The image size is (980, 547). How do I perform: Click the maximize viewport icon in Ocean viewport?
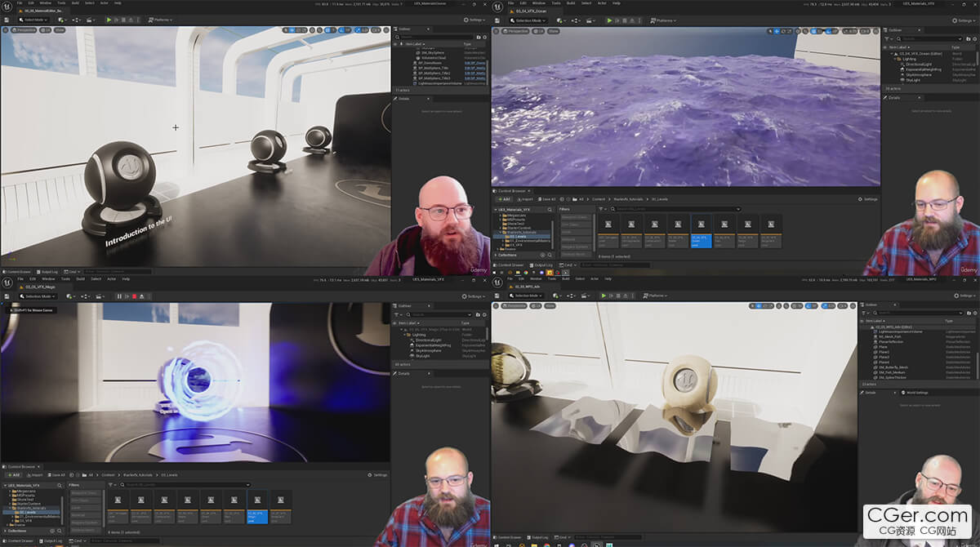point(875,31)
